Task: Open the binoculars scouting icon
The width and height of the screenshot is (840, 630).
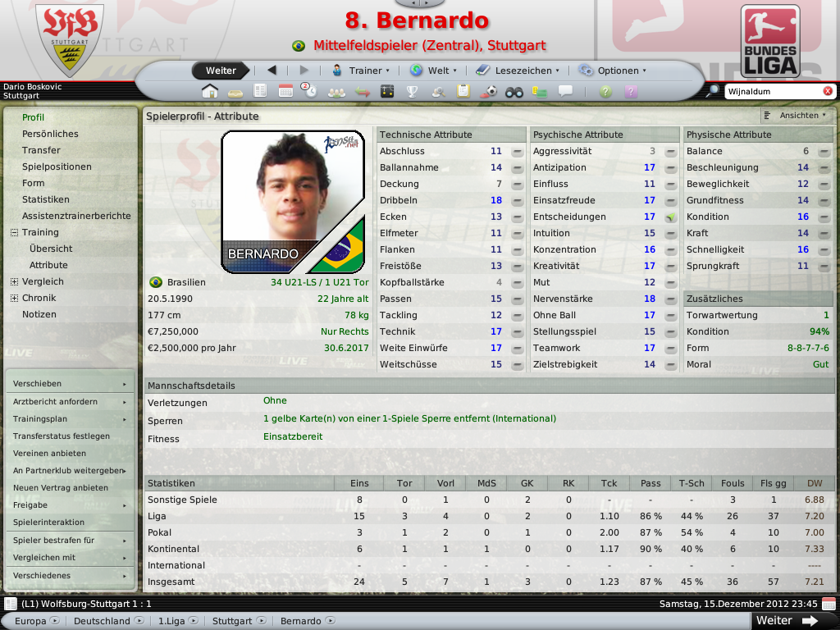Action: click(x=514, y=92)
